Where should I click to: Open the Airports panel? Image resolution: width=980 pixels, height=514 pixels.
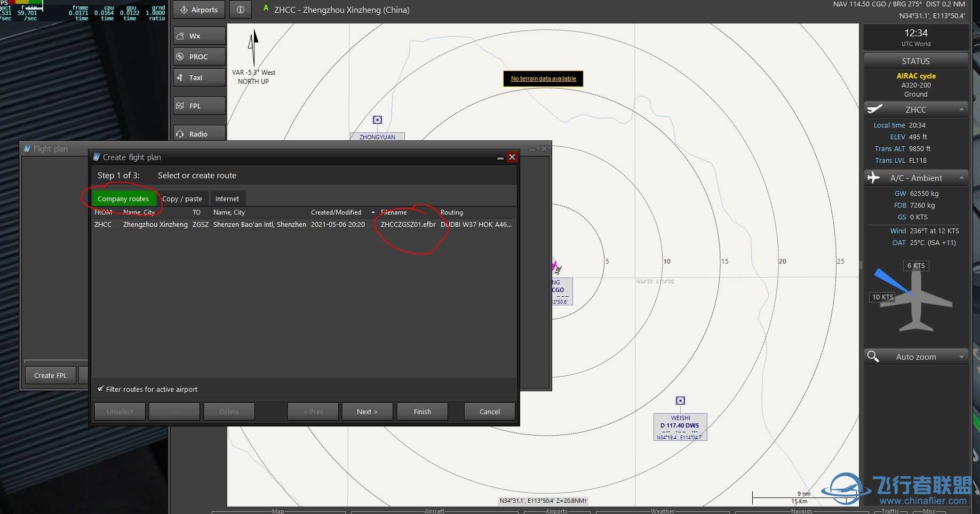198,9
